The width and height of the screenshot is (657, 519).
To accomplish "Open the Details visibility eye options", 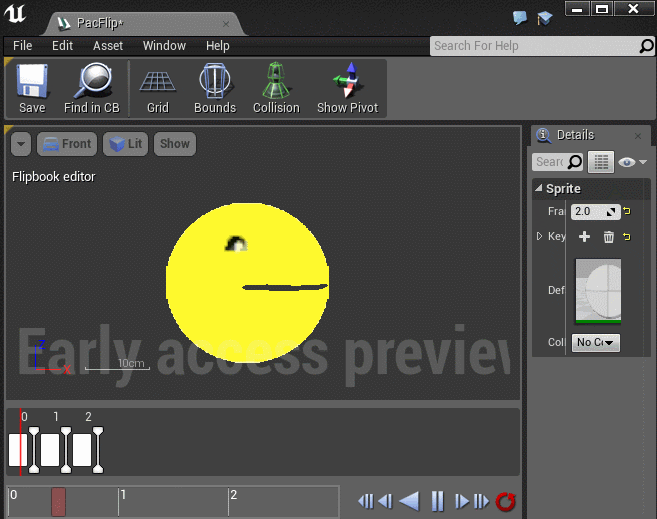I will click(x=632, y=162).
